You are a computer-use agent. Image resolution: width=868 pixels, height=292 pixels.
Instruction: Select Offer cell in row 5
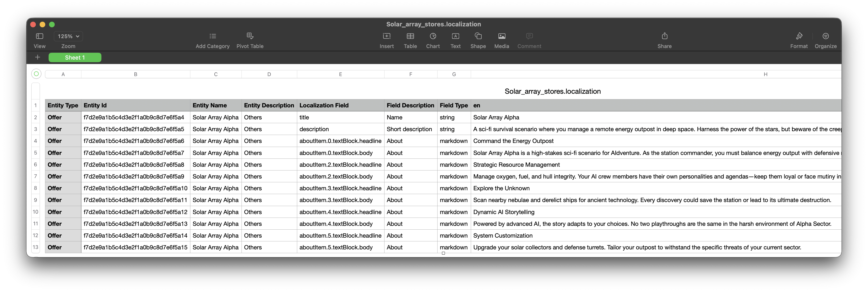click(63, 153)
